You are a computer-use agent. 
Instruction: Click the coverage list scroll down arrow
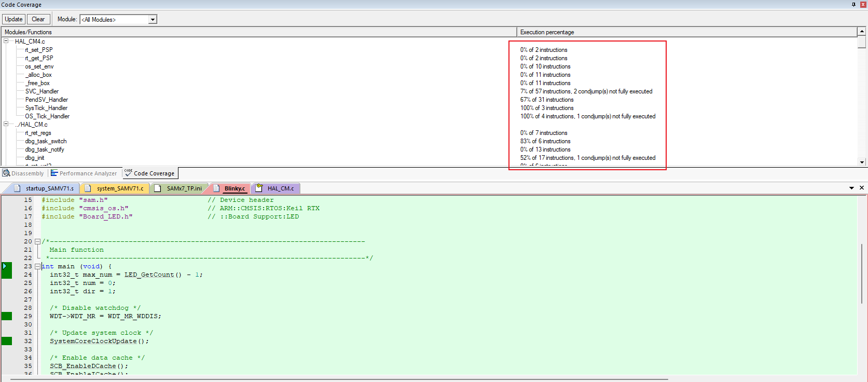pyautogui.click(x=862, y=162)
